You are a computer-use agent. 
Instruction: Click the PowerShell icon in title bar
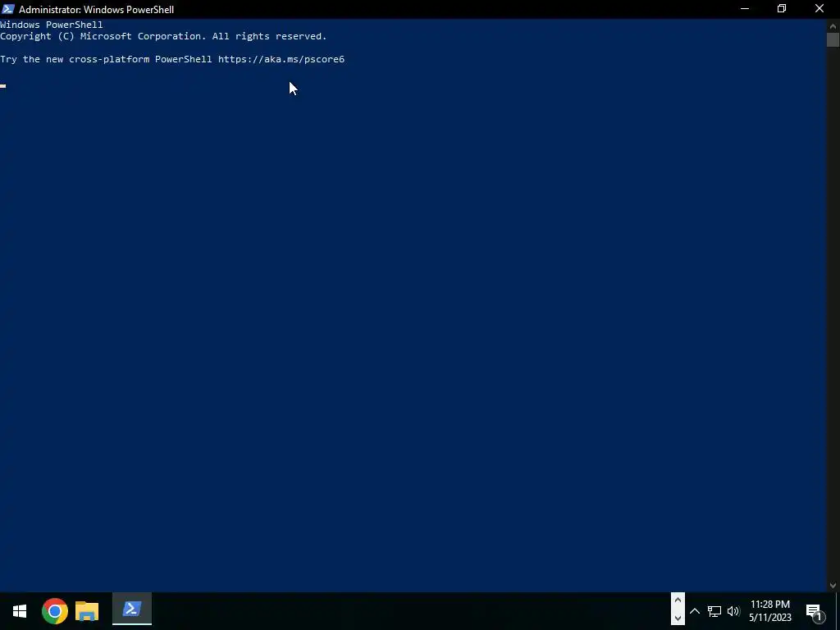click(x=8, y=9)
